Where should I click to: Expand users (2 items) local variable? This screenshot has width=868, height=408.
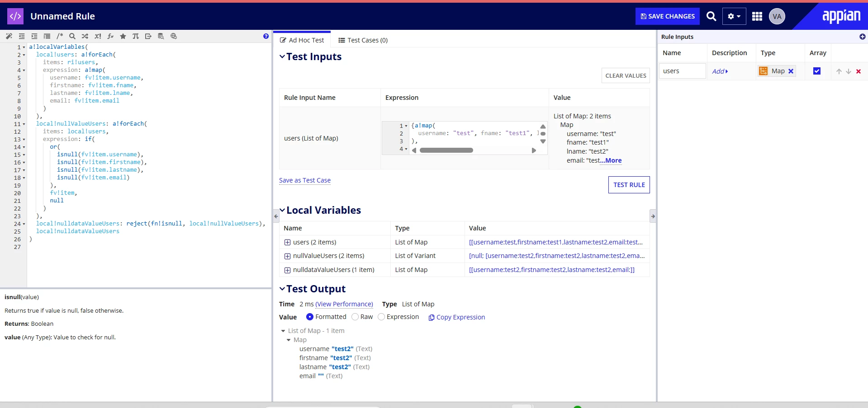pos(287,242)
